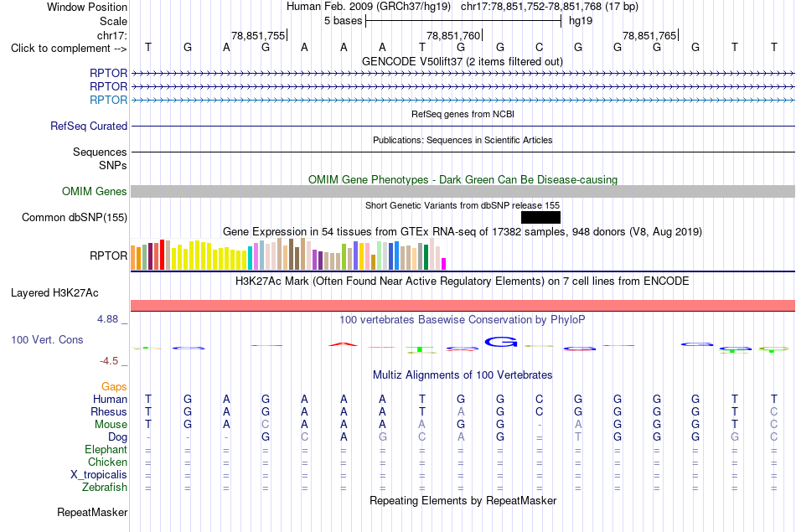The image size is (796, 532).
Task: Click the T base in the Dog alignment row
Action: click(x=577, y=437)
